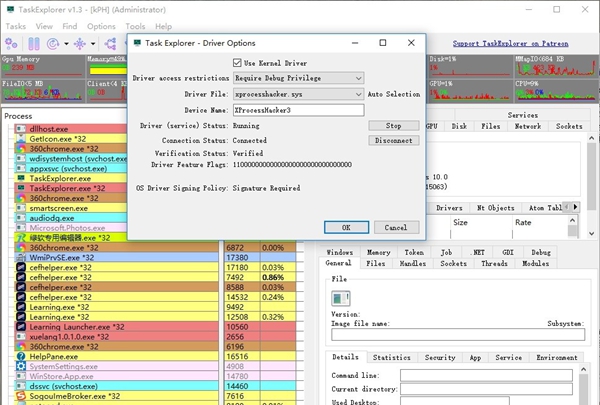Click the MMapIO graph panel
This screenshot has width=600, height=405.
coord(556,66)
